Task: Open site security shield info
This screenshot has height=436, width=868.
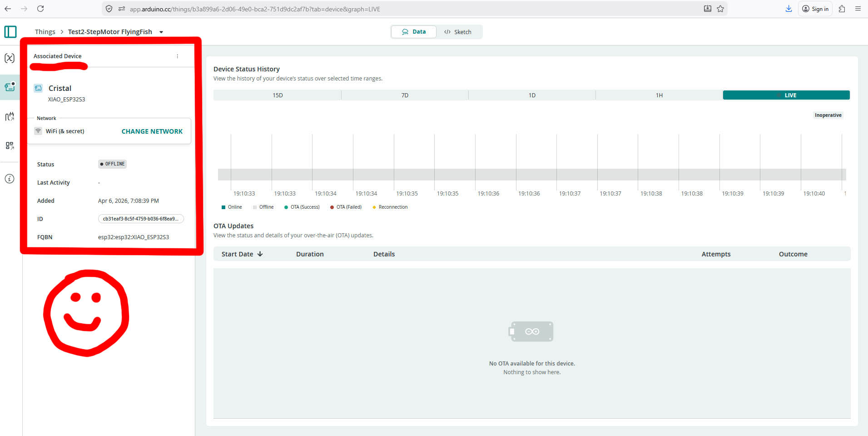Action: pyautogui.click(x=109, y=9)
